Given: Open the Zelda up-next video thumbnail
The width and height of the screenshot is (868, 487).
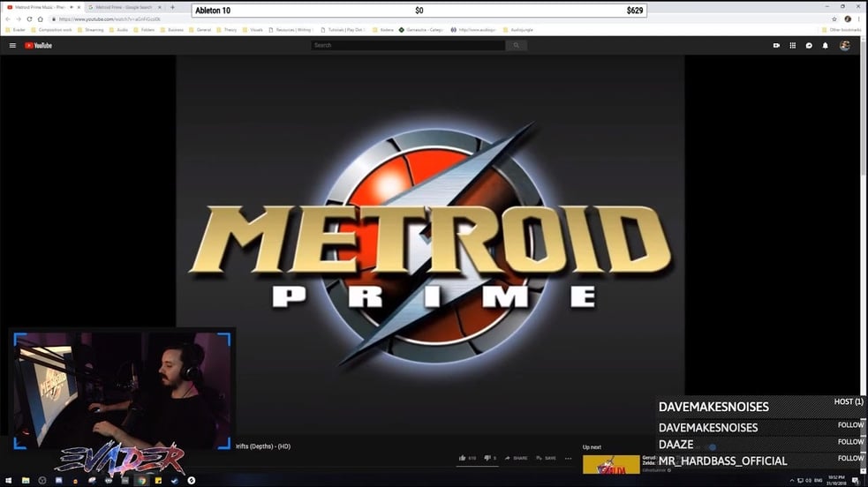Looking at the screenshot, I should coord(611,464).
